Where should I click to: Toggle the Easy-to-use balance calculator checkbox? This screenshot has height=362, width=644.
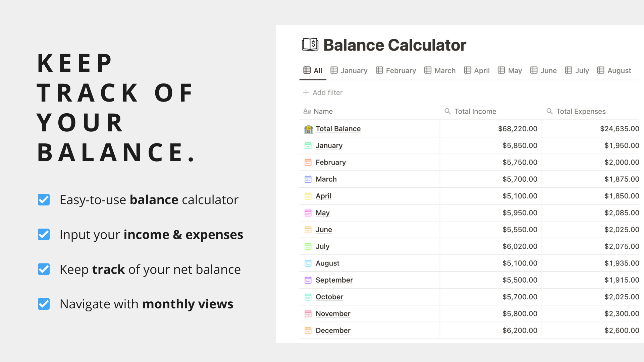coord(44,200)
